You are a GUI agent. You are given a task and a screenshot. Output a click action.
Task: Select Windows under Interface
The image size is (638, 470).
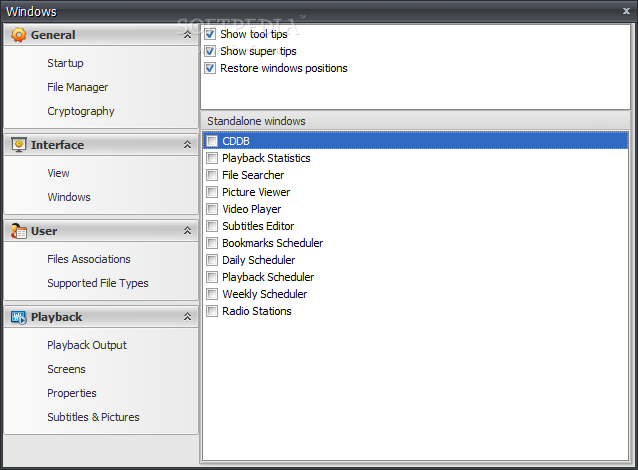[69, 197]
